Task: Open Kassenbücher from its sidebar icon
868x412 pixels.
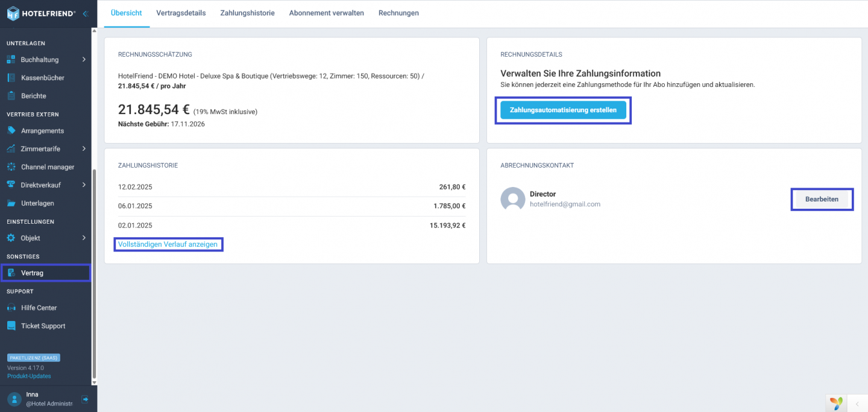Action: point(11,78)
